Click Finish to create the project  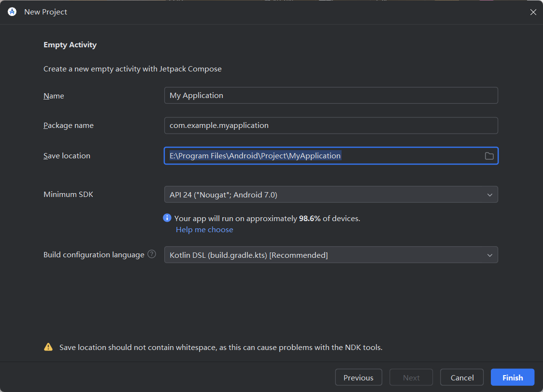(x=512, y=378)
